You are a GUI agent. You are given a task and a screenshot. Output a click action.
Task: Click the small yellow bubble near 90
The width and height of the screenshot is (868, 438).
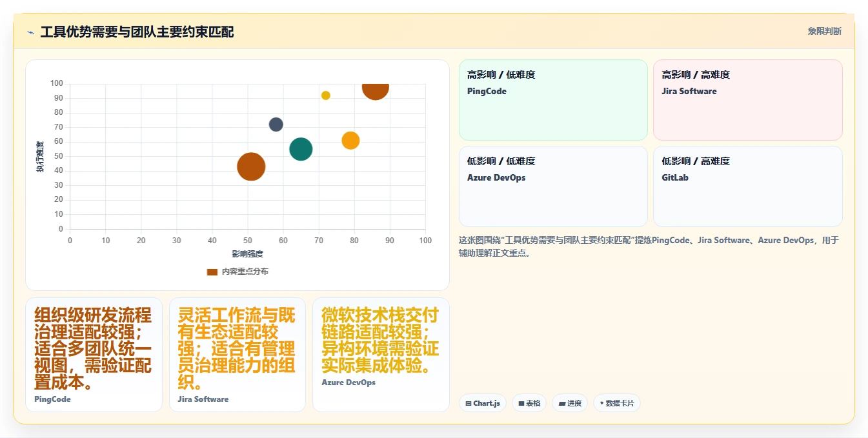pos(326,95)
